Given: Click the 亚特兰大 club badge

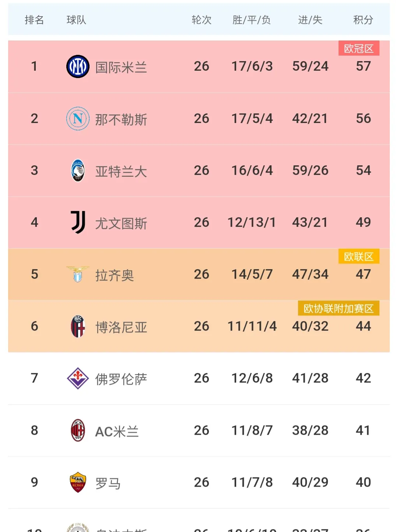Looking at the screenshot, I should click(x=77, y=170).
